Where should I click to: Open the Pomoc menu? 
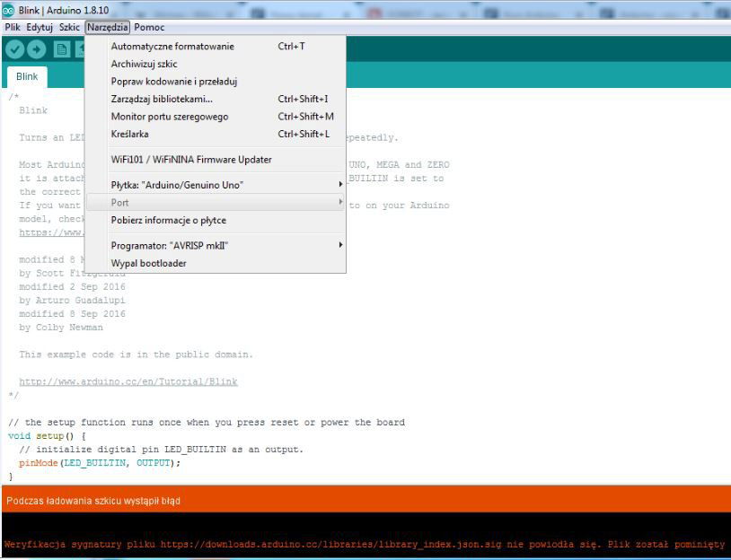point(149,27)
